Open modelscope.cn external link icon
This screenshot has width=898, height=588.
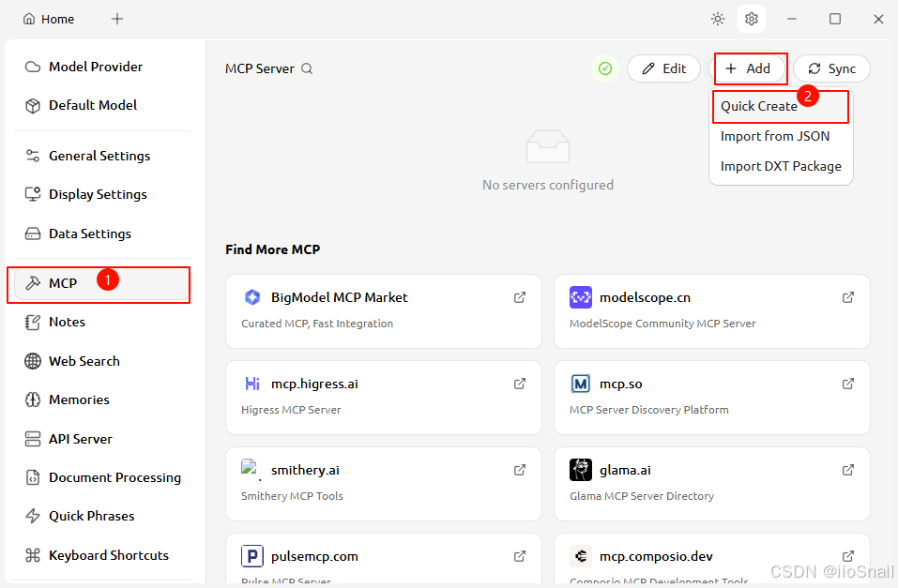[x=847, y=297]
